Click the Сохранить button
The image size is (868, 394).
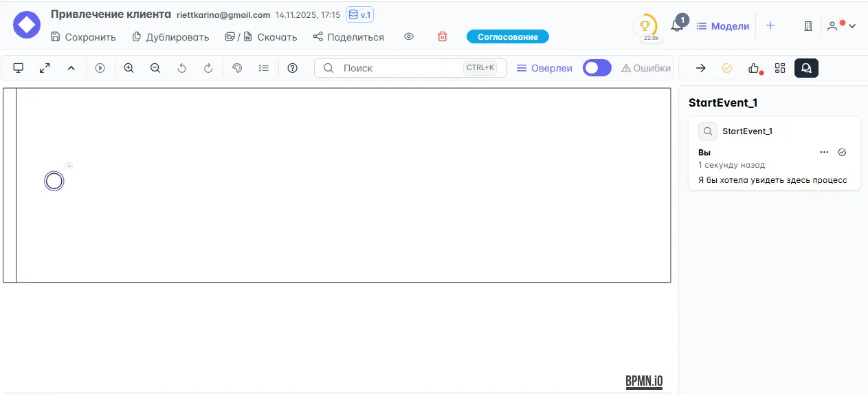coord(83,37)
